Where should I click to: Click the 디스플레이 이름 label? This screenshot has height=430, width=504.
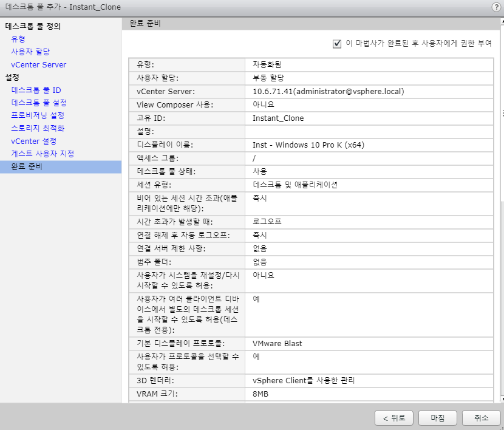pos(165,145)
